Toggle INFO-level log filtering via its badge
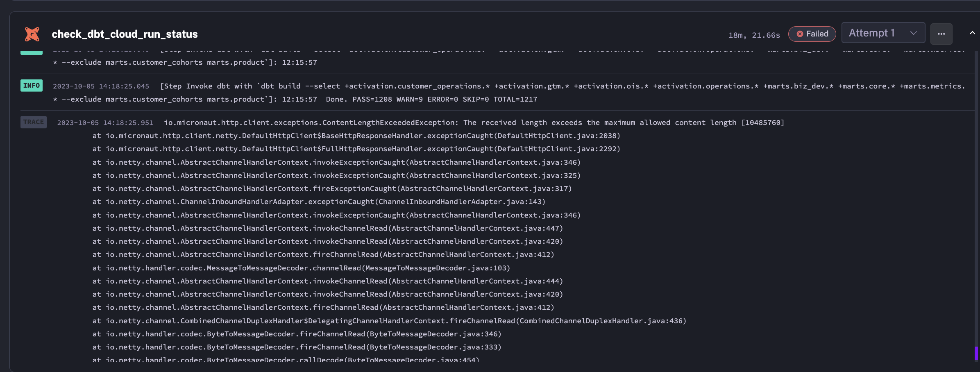980x372 pixels. point(32,85)
